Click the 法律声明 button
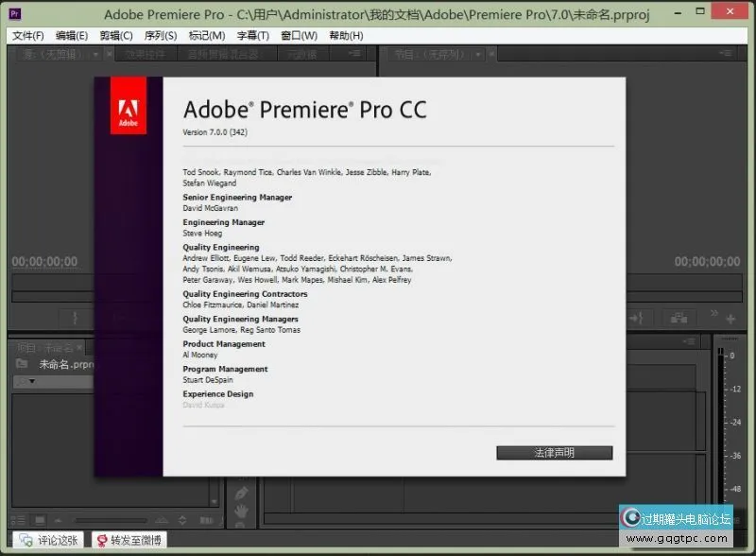The image size is (756, 556). click(554, 453)
